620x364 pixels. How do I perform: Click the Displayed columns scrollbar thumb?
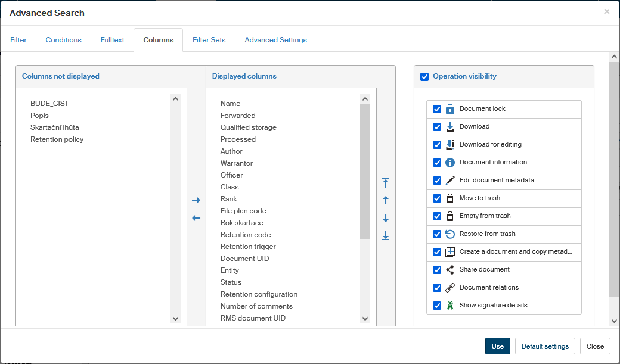click(365, 172)
